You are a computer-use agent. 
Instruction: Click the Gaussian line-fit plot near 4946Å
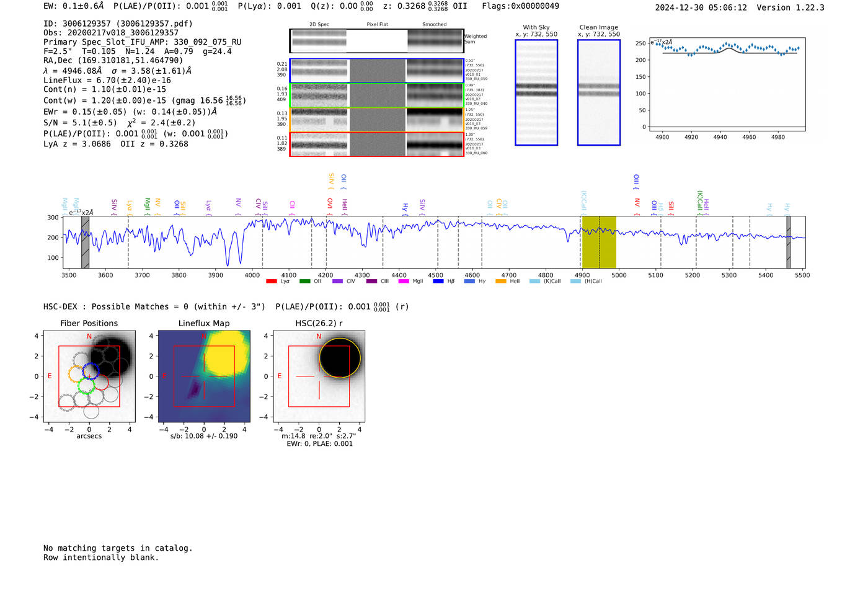[x=727, y=85]
